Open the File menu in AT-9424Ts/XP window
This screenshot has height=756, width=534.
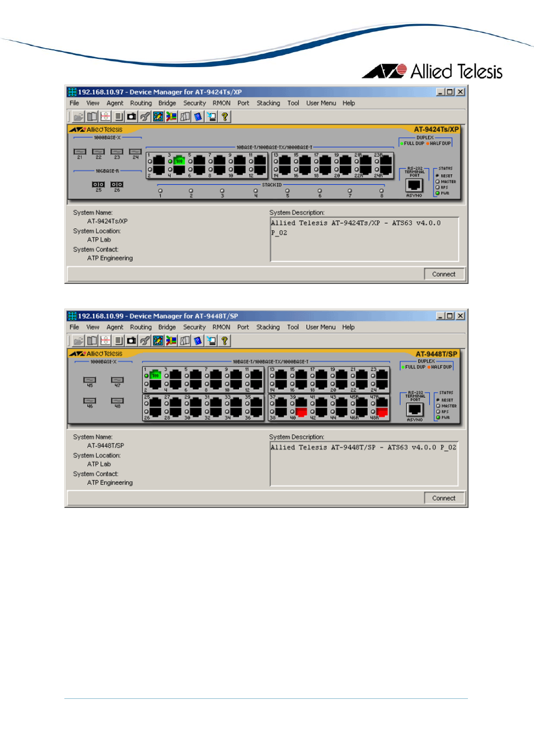click(74, 103)
